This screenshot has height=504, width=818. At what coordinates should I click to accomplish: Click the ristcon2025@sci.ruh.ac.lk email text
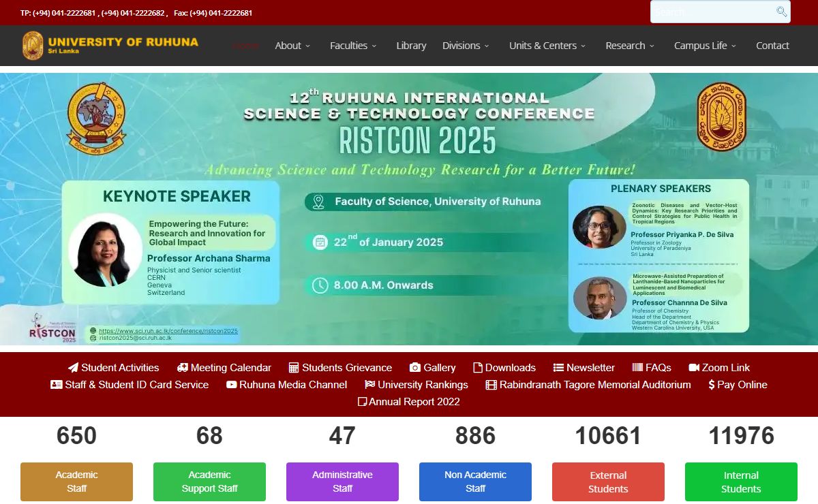pos(136,338)
